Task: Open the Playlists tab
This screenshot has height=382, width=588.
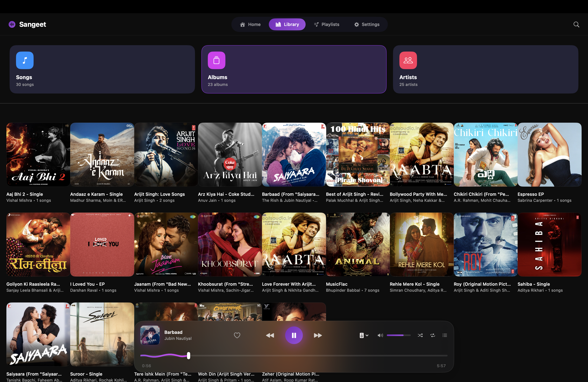Action: [x=326, y=24]
